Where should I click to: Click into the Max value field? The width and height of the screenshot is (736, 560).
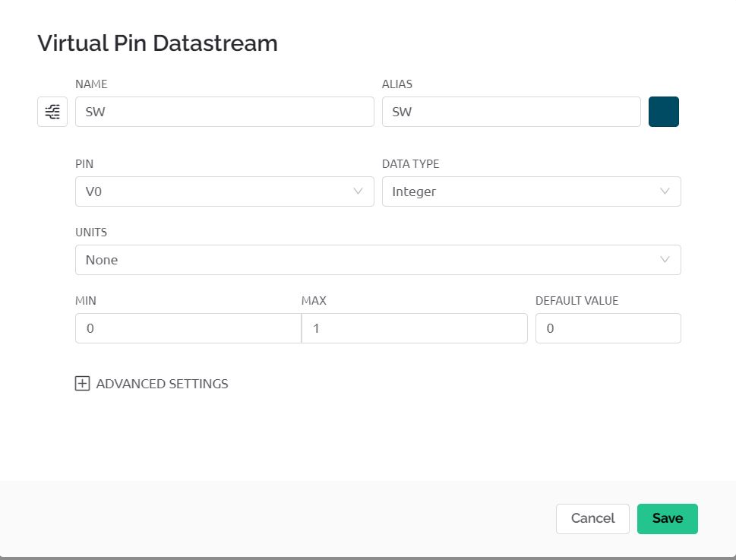pyautogui.click(x=414, y=328)
